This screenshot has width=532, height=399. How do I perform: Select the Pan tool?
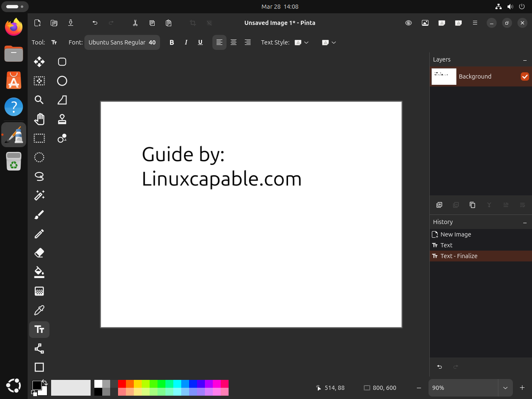39,119
